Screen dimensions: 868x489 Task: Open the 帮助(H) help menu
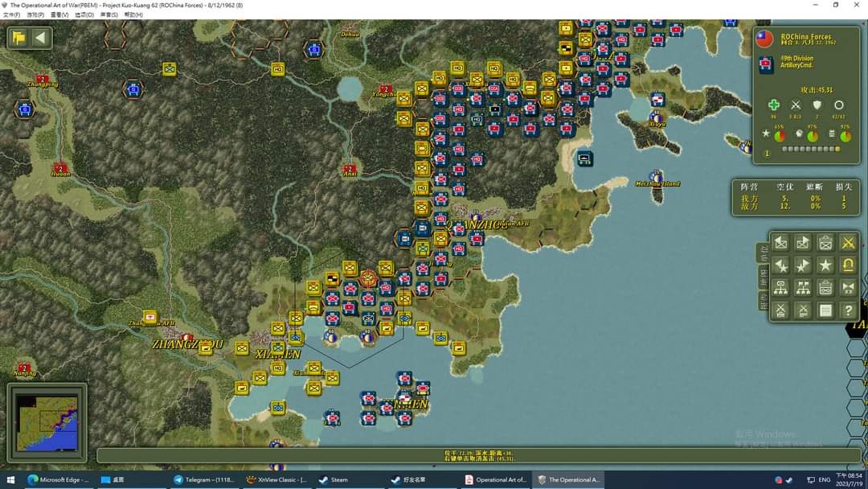pos(133,14)
